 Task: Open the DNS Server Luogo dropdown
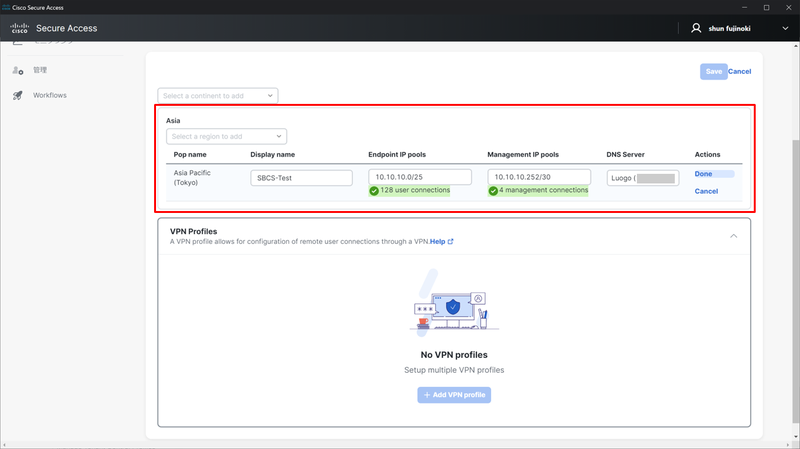[x=643, y=178]
